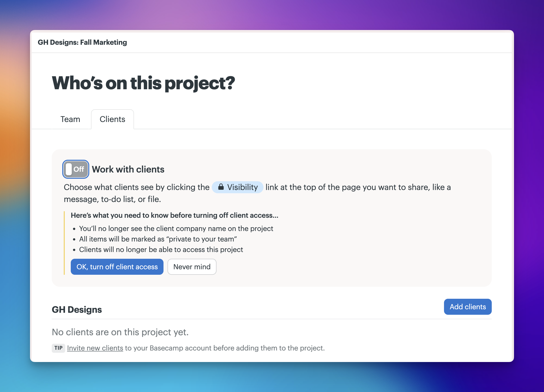Cancel with the Never mind button
Screen dimensions: 544x392
[192, 267]
